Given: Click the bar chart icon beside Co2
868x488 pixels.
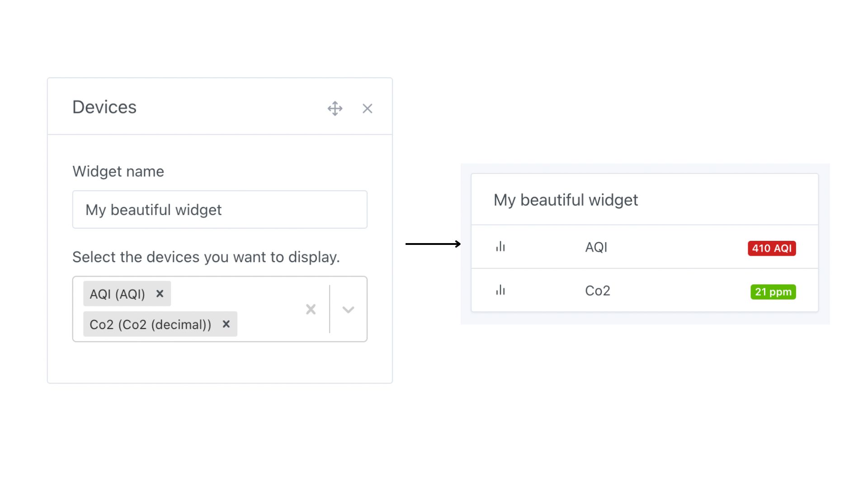Looking at the screenshot, I should (500, 290).
